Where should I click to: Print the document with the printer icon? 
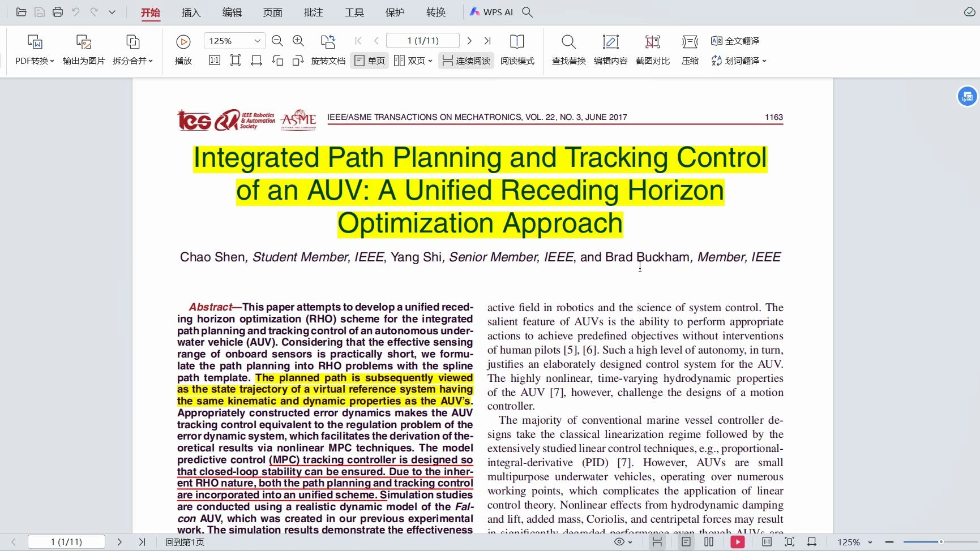tap(57, 12)
